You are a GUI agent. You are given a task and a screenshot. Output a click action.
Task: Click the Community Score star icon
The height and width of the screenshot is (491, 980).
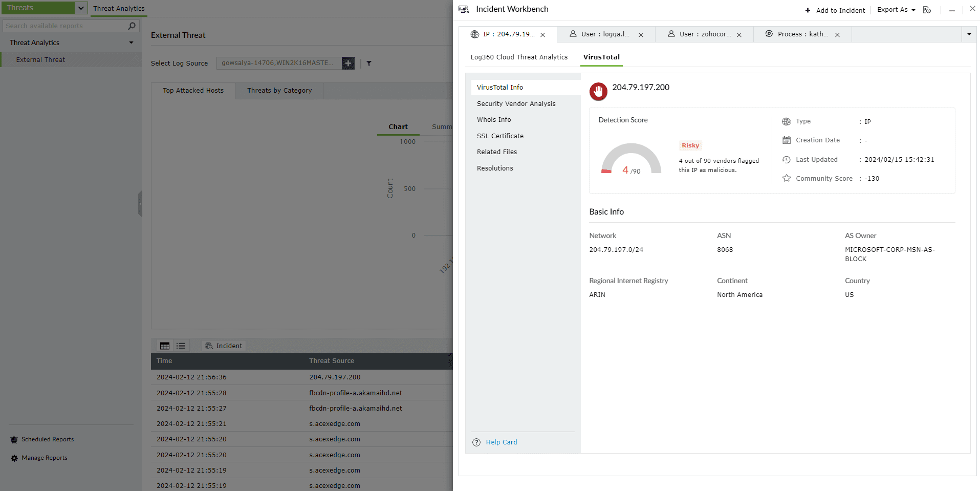787,178
